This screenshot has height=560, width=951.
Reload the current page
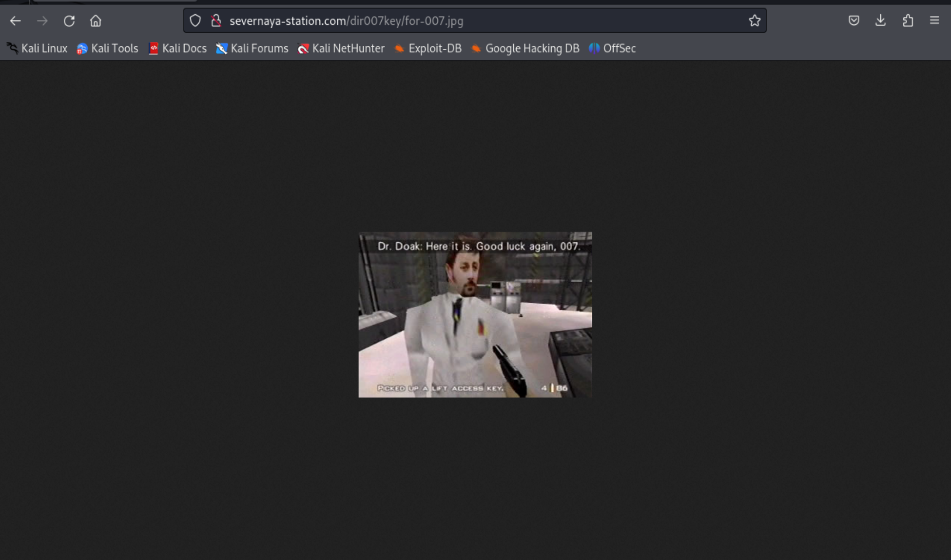69,21
